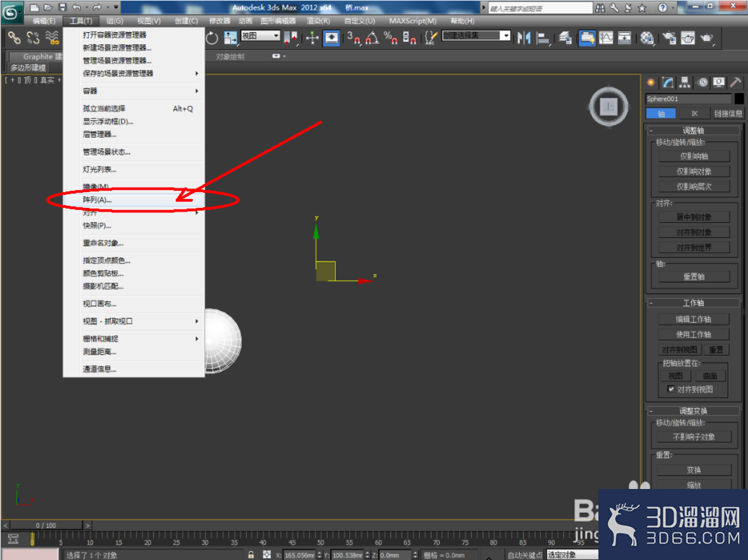Open the 渲染(R) menu
Viewport: 748px width, 560px height.
(x=318, y=21)
